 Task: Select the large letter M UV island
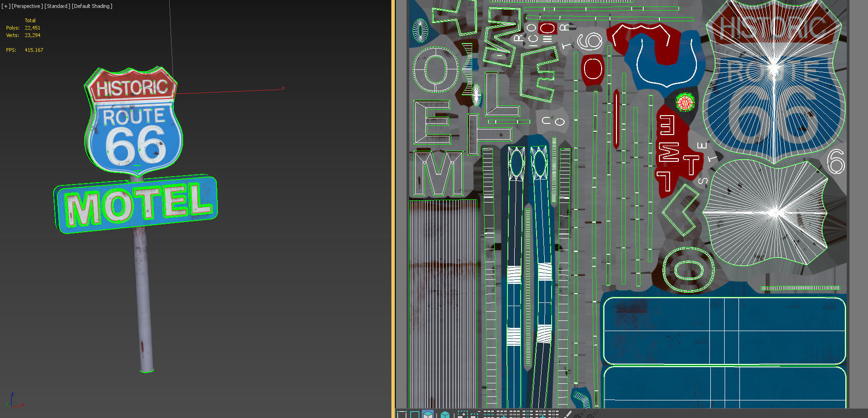click(438, 174)
